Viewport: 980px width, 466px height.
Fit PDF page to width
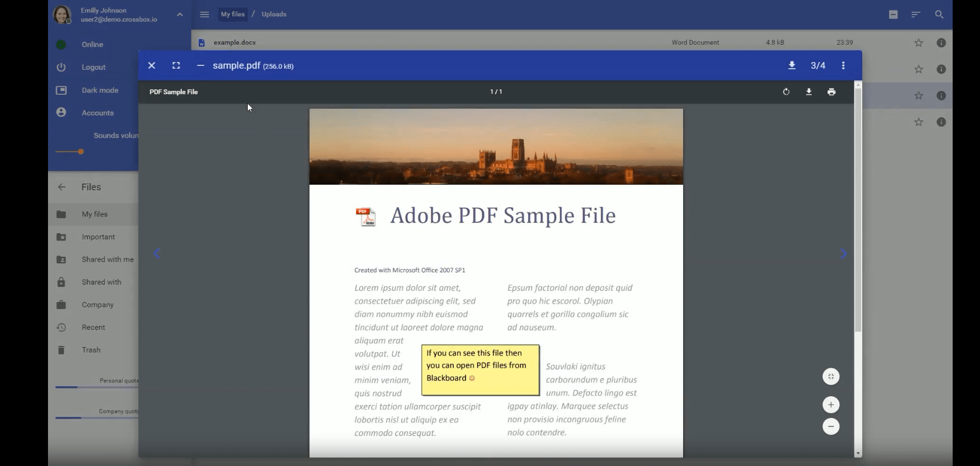coord(831,377)
